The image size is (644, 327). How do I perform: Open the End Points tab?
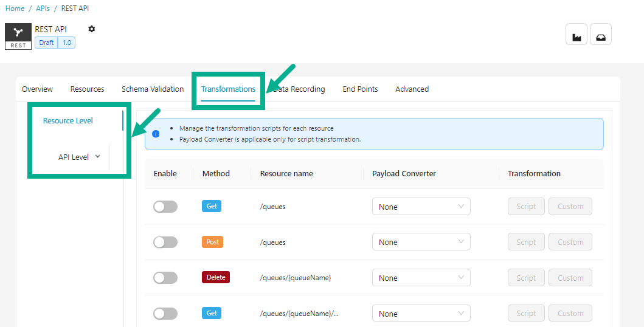click(360, 89)
